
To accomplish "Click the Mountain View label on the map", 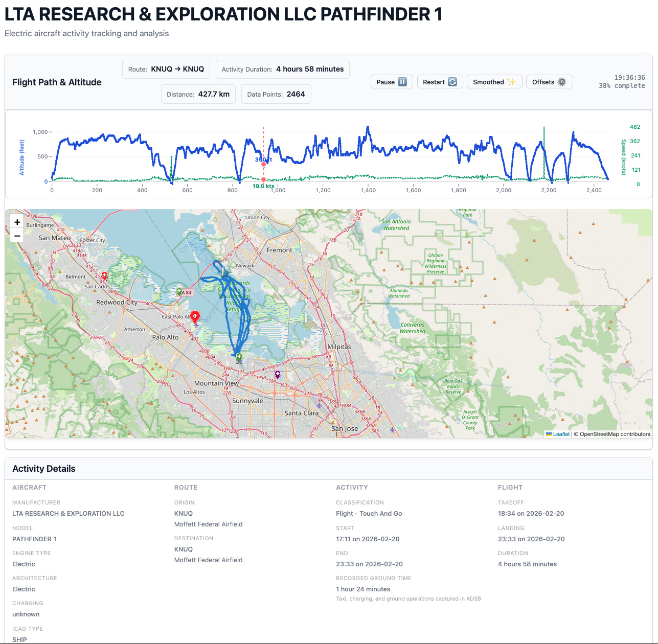I will coord(216,383).
